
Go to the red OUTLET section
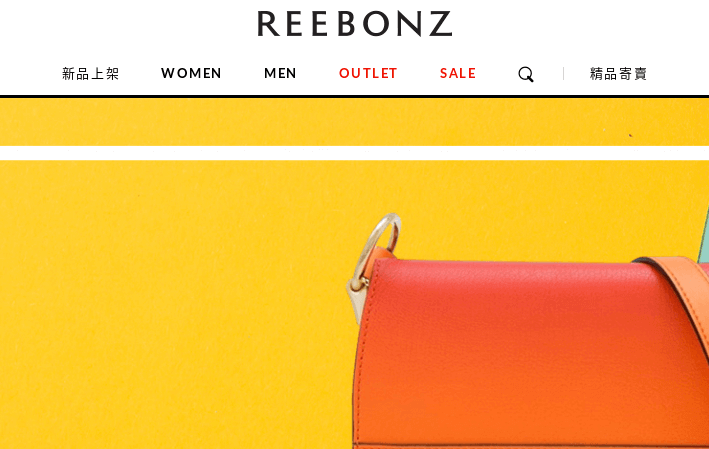coord(368,73)
